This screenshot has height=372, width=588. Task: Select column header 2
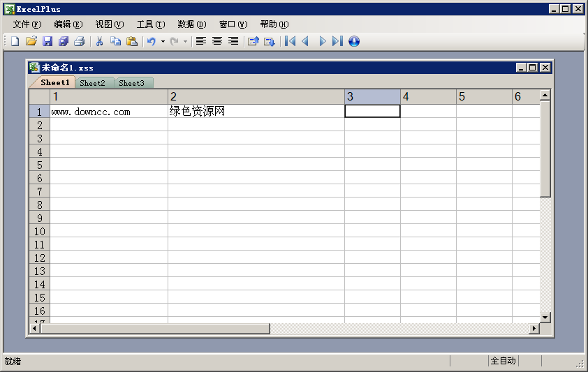(x=256, y=96)
